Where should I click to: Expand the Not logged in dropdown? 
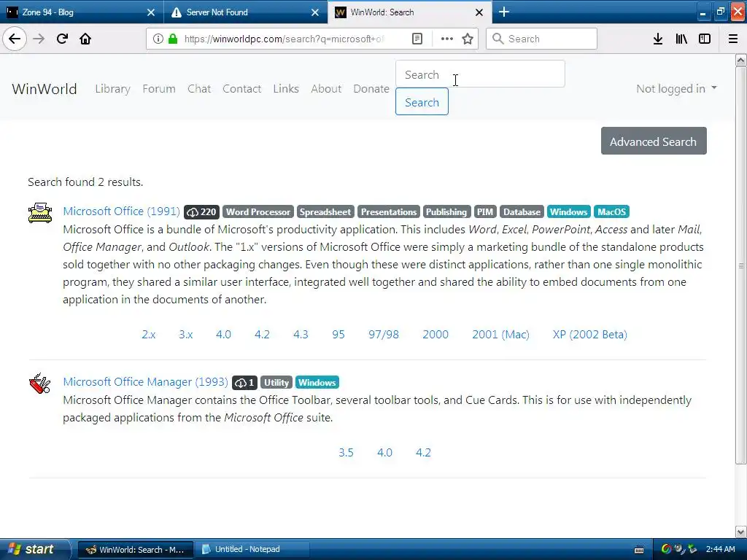coord(676,88)
